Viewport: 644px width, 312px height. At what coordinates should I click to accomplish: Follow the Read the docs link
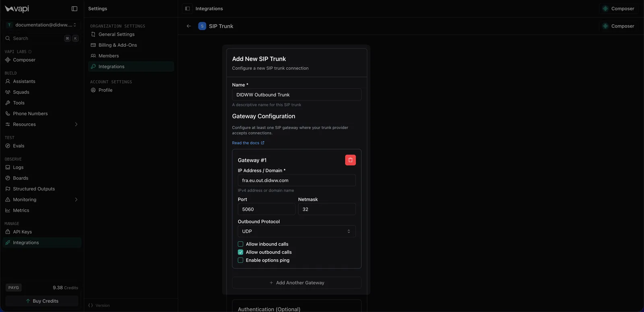point(248,143)
